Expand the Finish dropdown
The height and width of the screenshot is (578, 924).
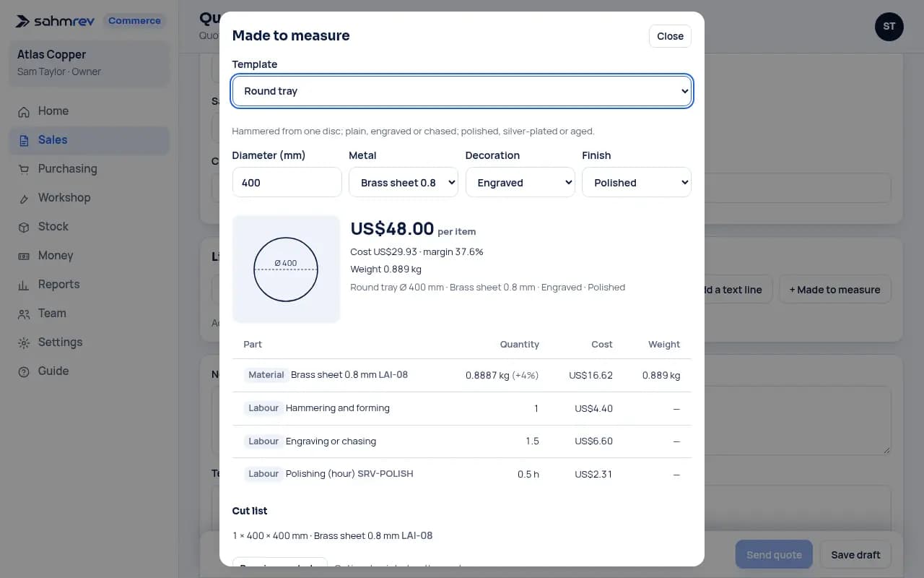tap(637, 183)
